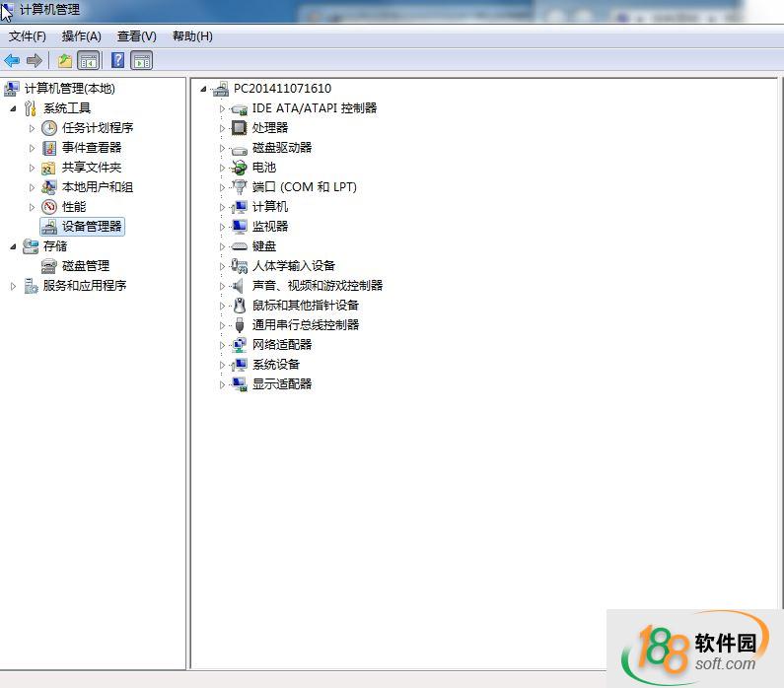Click the blue help toolbar icon
The width and height of the screenshot is (784, 688).
pos(117,60)
